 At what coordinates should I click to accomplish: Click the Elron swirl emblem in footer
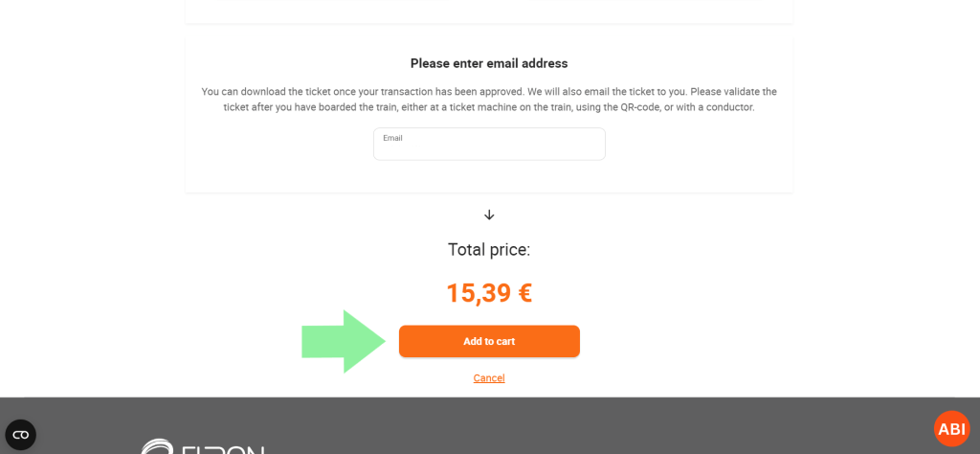click(x=155, y=447)
